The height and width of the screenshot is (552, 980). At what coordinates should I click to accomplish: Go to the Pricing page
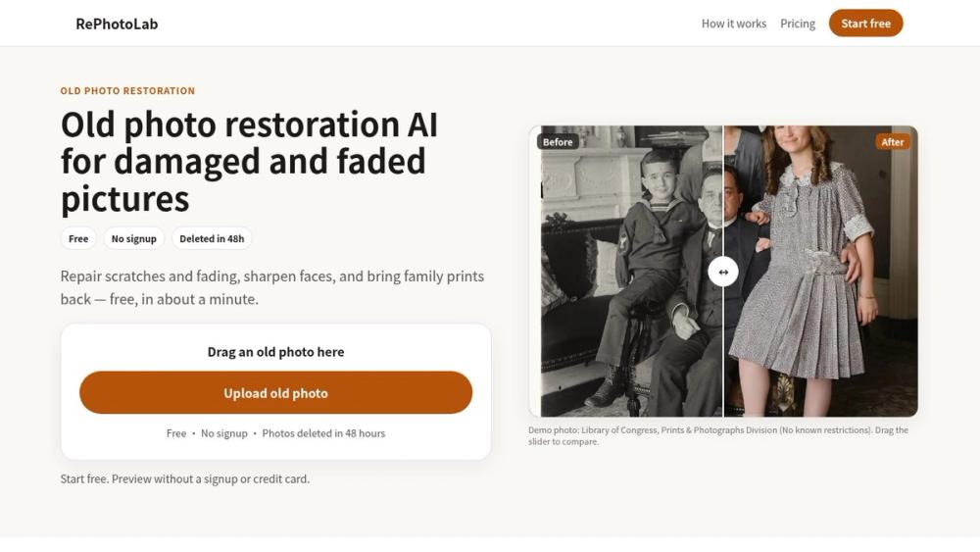point(798,24)
